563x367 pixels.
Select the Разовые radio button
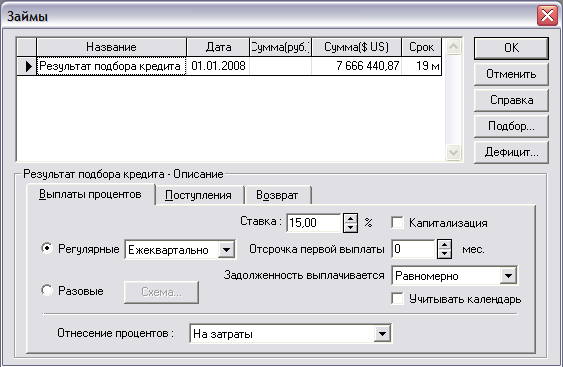coord(47,290)
